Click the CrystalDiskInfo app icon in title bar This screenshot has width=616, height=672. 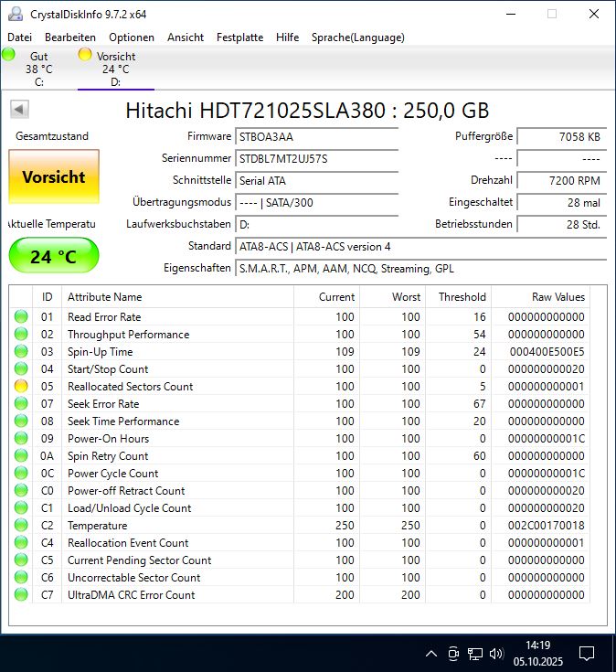[x=16, y=14]
